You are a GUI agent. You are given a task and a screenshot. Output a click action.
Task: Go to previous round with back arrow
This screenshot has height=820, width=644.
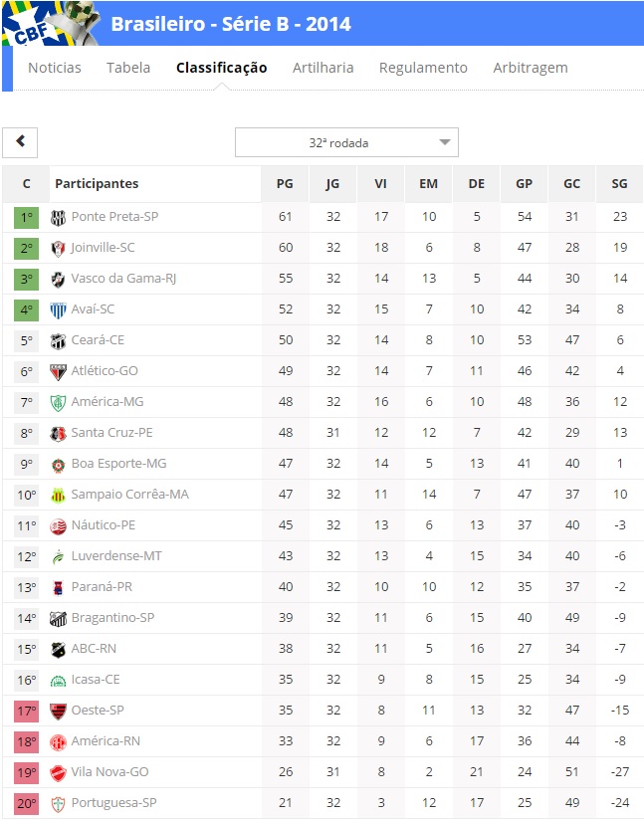20,142
